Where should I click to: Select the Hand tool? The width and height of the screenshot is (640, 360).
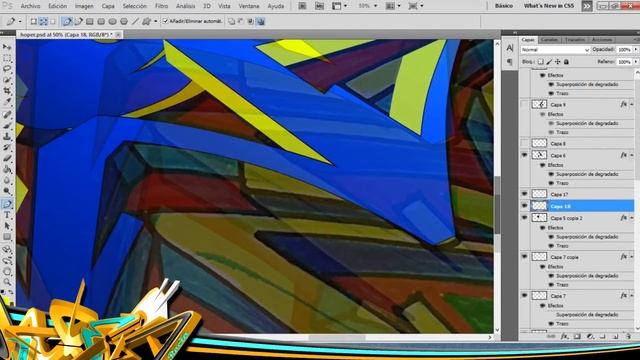click(7, 271)
